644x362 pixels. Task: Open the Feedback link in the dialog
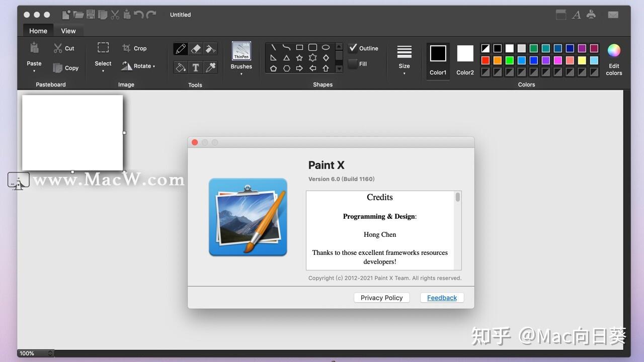point(441,298)
